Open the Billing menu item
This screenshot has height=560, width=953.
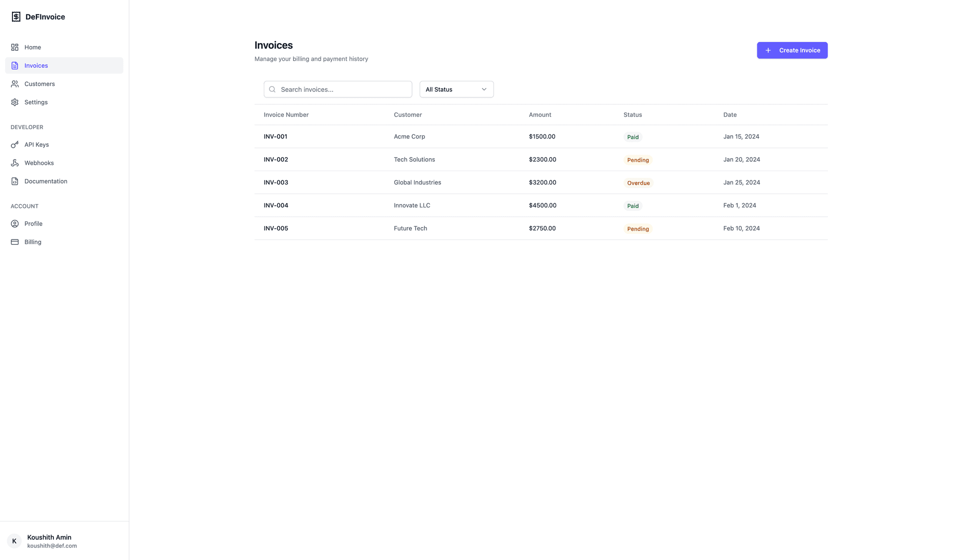(33, 242)
